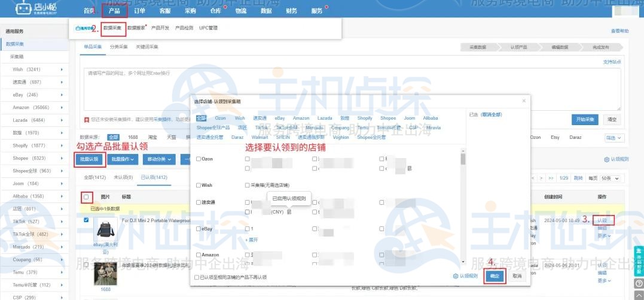Click the 开始采集 button

pyautogui.click(x=585, y=120)
